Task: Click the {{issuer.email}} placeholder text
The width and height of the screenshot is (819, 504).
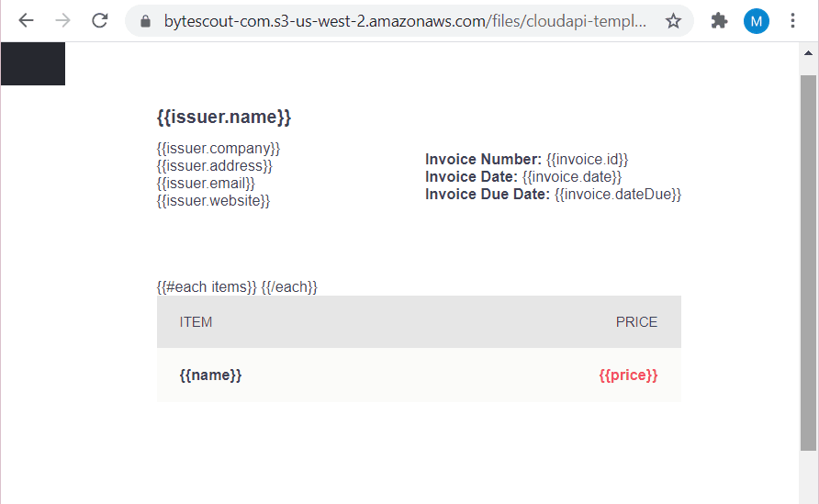Action: click(206, 184)
